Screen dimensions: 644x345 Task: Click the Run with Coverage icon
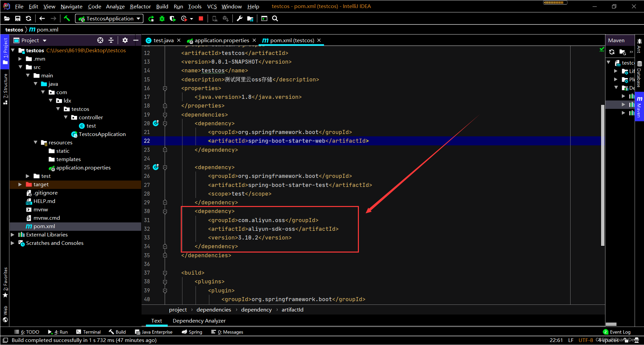(x=173, y=19)
